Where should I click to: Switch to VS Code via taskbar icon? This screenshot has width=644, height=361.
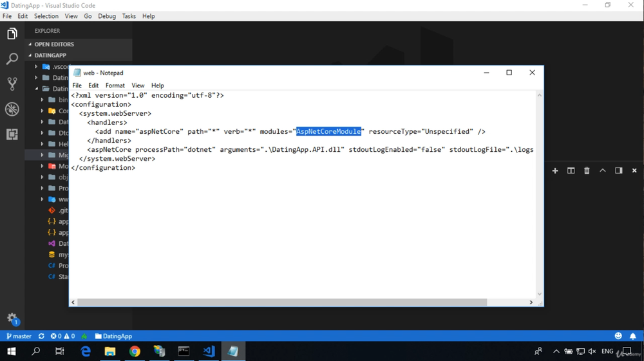pyautogui.click(x=209, y=351)
